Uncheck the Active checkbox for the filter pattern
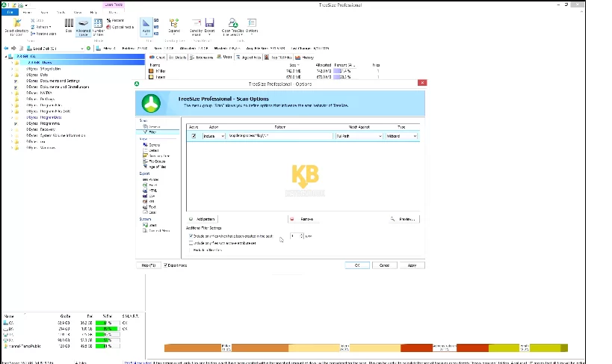Image resolution: width=612 pixels, height=364 pixels. (x=194, y=136)
